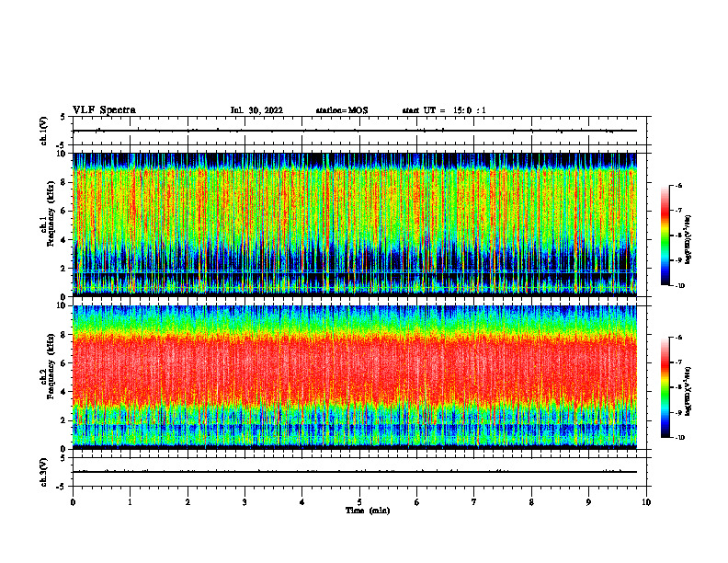728x563 pixels.
Task: Click the ch.1 voltage waveform strip
Action: coord(359,131)
